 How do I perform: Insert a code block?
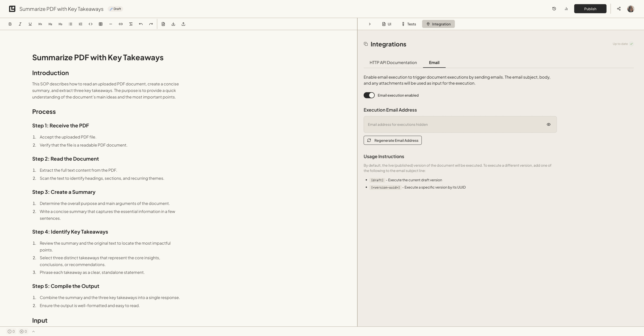pyautogui.click(x=91, y=24)
